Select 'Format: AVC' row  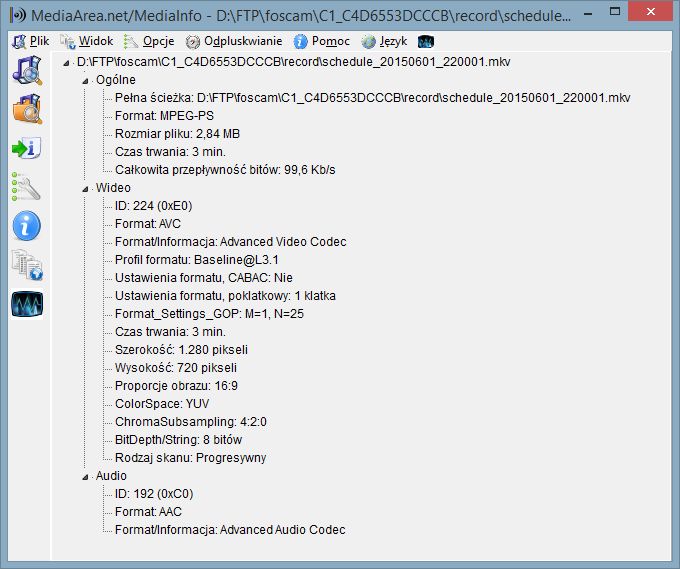[x=148, y=224]
